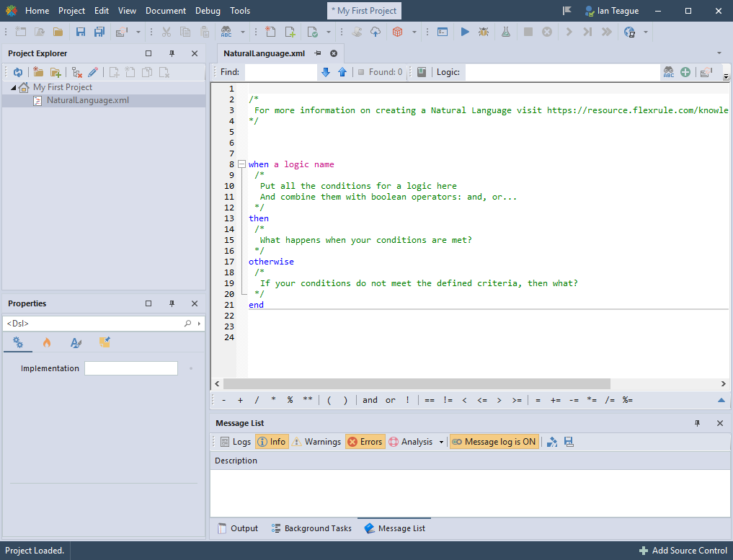Click the new folder icon in Project Explorer

click(38, 73)
